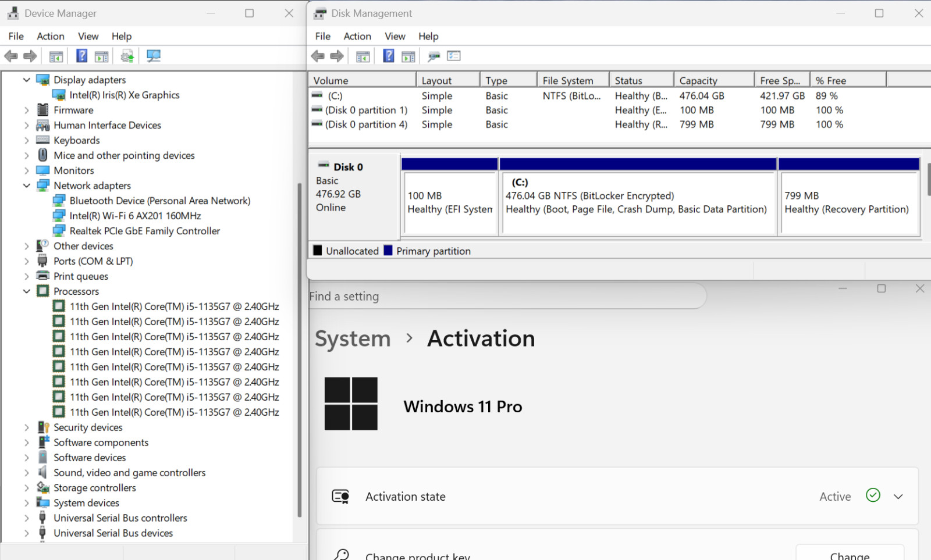Image resolution: width=931 pixels, height=560 pixels.
Task: Click Disk Management's action pane toggle icon
Action: pyautogui.click(x=408, y=56)
